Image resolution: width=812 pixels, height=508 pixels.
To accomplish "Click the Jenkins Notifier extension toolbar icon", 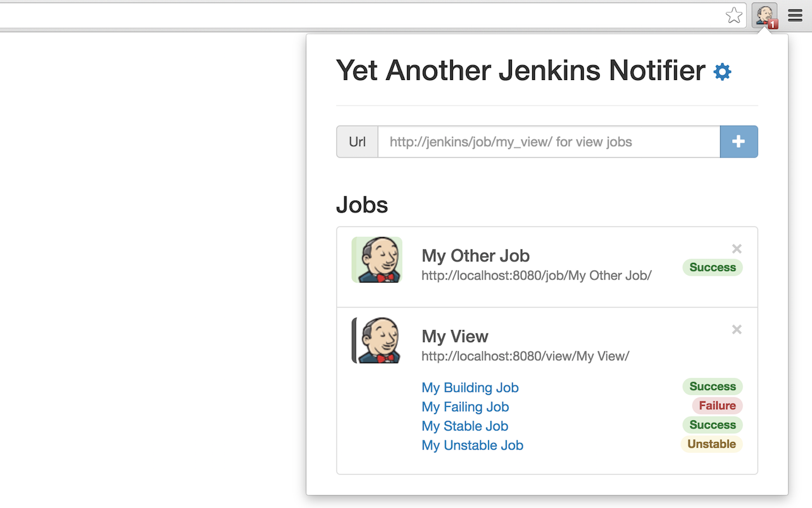I will pyautogui.click(x=764, y=15).
